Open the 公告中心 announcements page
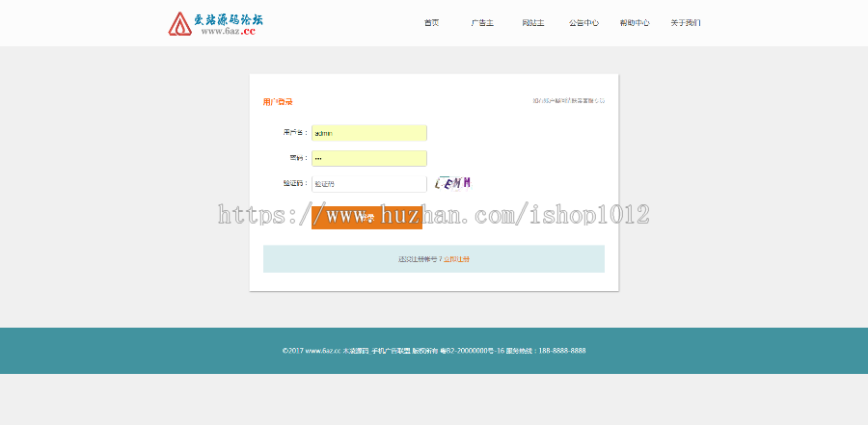This screenshot has height=425, width=868. [x=583, y=22]
